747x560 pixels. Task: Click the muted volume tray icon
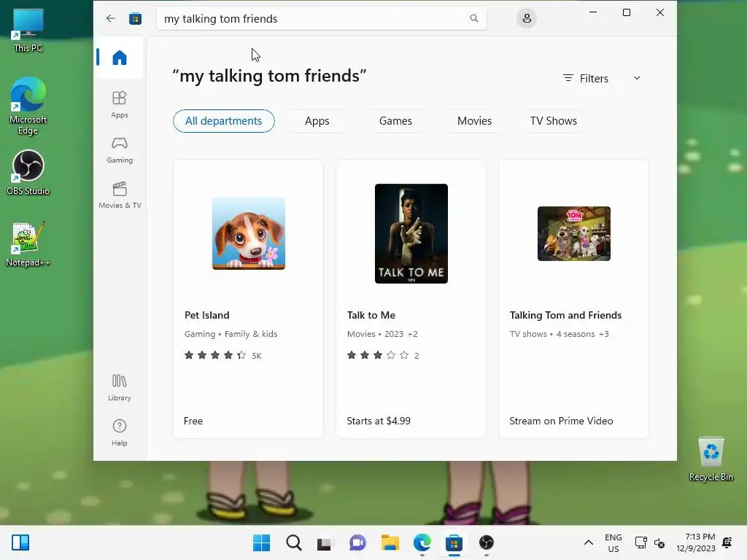[x=659, y=542]
